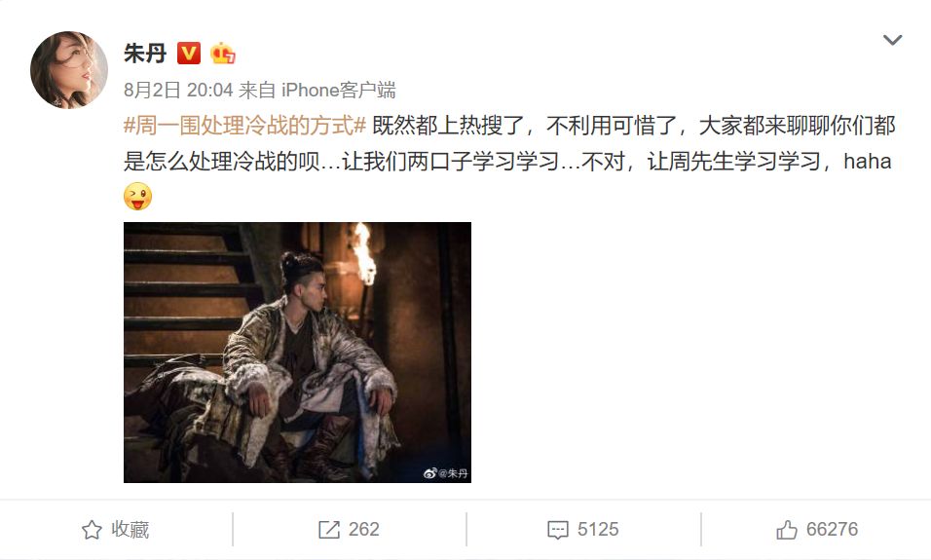Click the repost share arrow icon
This screenshot has width=931, height=560.
[x=329, y=529]
